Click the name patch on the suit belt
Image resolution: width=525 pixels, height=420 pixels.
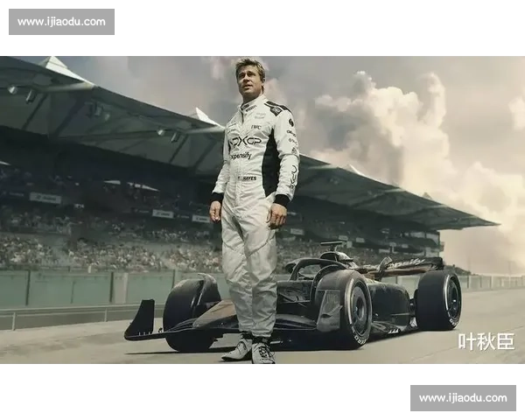[x=248, y=178]
